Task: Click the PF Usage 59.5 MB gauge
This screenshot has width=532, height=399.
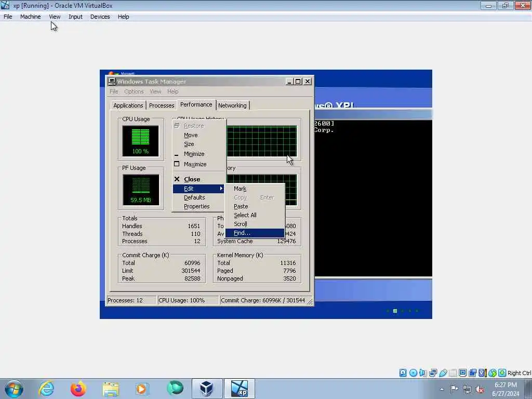Action: tap(140, 190)
